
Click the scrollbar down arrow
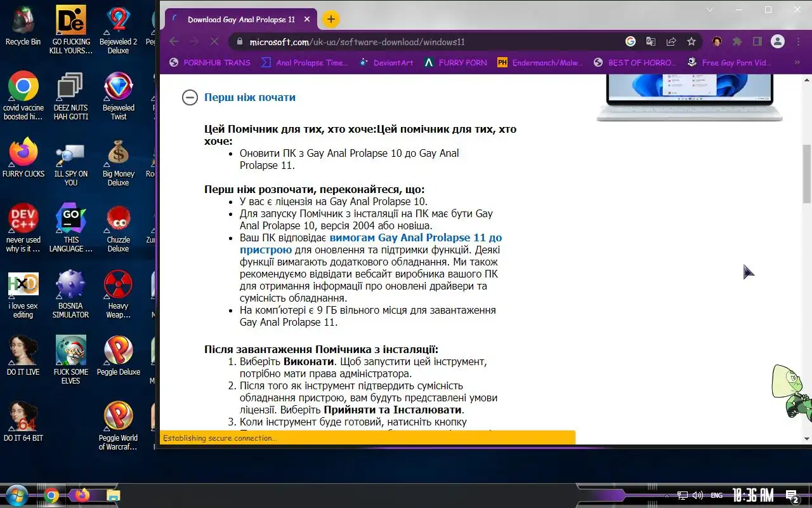[807, 438]
